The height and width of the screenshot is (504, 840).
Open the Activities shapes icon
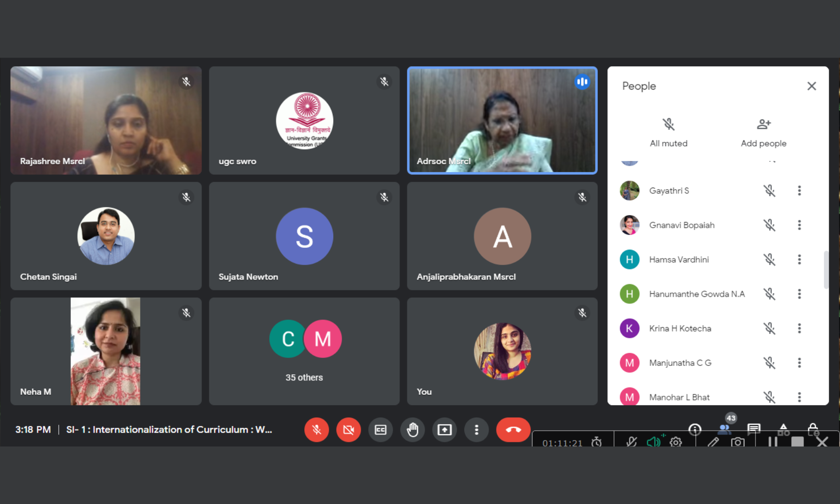pos(783,428)
